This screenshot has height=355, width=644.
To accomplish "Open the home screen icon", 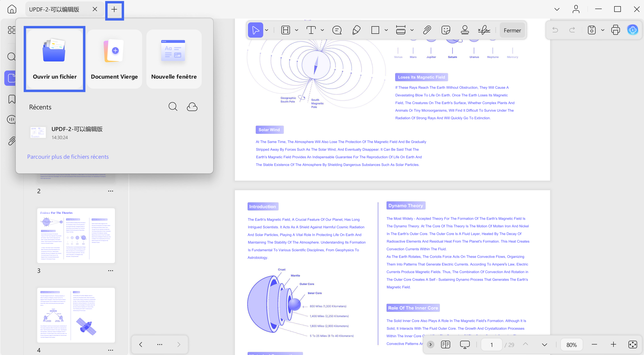I will point(12,9).
